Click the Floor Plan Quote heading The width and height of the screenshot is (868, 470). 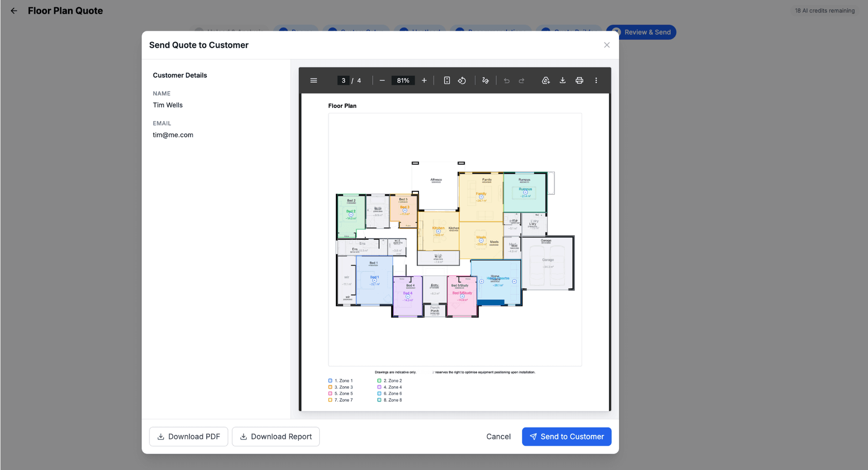coord(65,11)
